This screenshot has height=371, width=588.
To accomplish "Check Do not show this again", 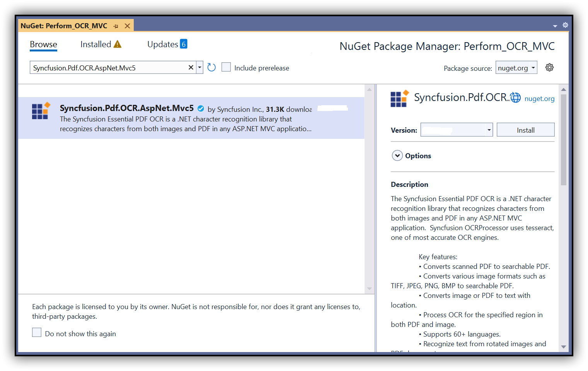I will (x=36, y=332).
